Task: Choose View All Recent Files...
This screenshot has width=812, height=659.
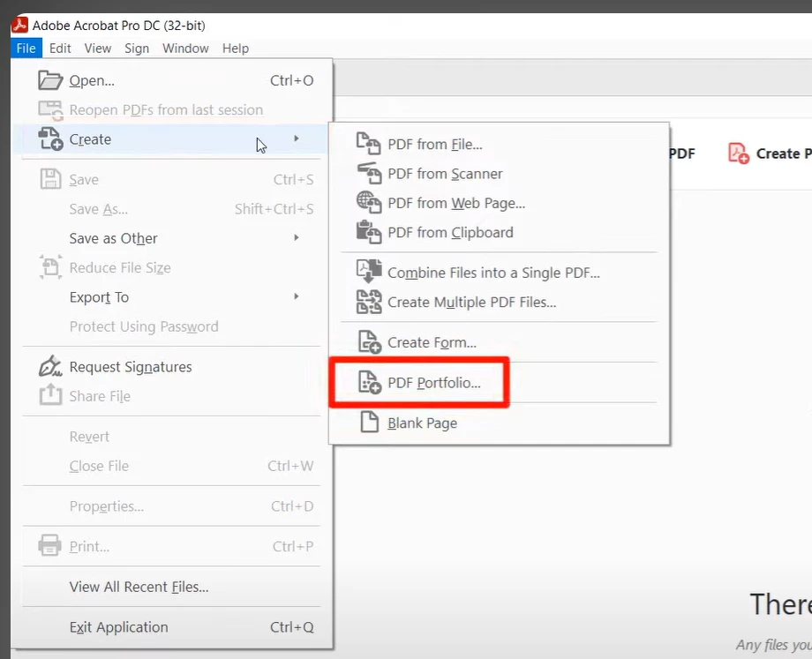Action: coord(171,587)
